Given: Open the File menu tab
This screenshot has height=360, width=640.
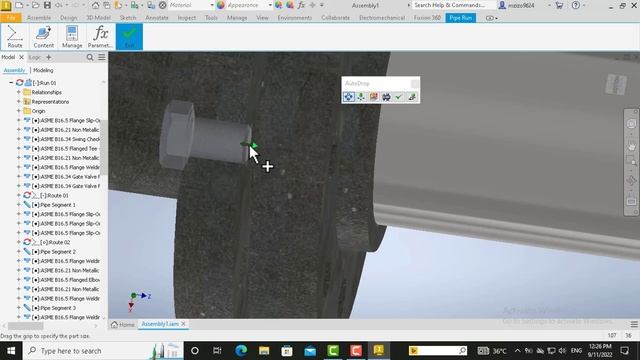Looking at the screenshot, I should click(11, 18).
